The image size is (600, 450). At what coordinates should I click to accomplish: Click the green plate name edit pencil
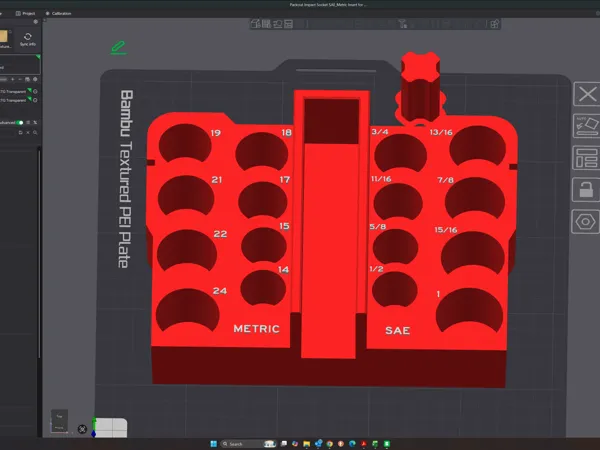point(119,47)
